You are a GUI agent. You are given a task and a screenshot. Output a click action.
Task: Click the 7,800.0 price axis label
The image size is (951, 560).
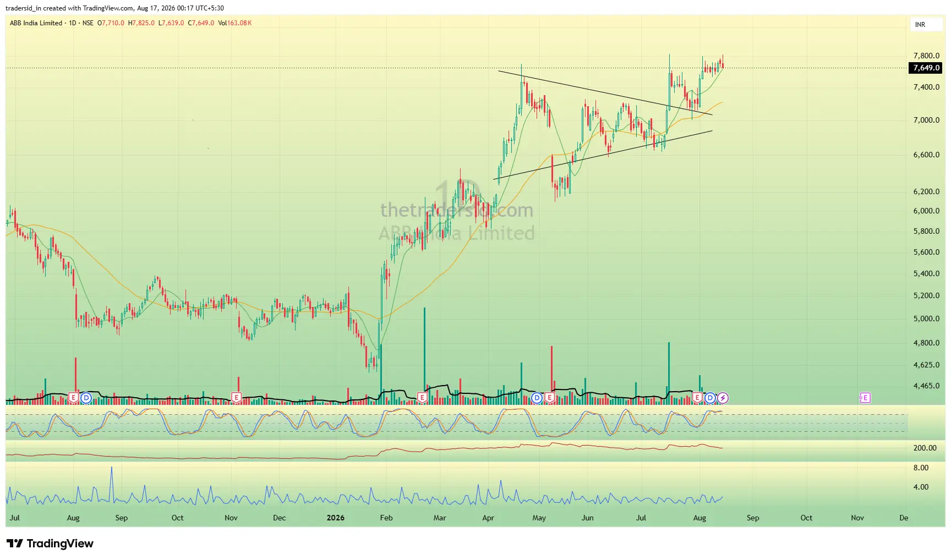click(x=926, y=56)
